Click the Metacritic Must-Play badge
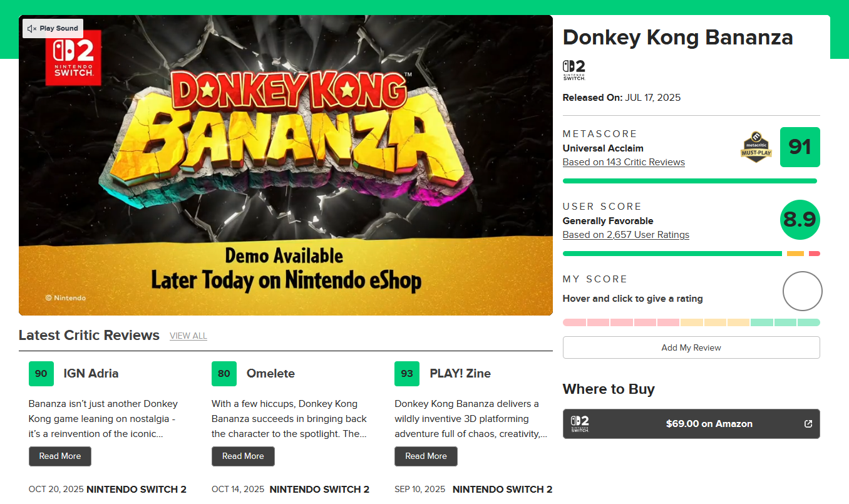This screenshot has width=849, height=504. coord(756,147)
